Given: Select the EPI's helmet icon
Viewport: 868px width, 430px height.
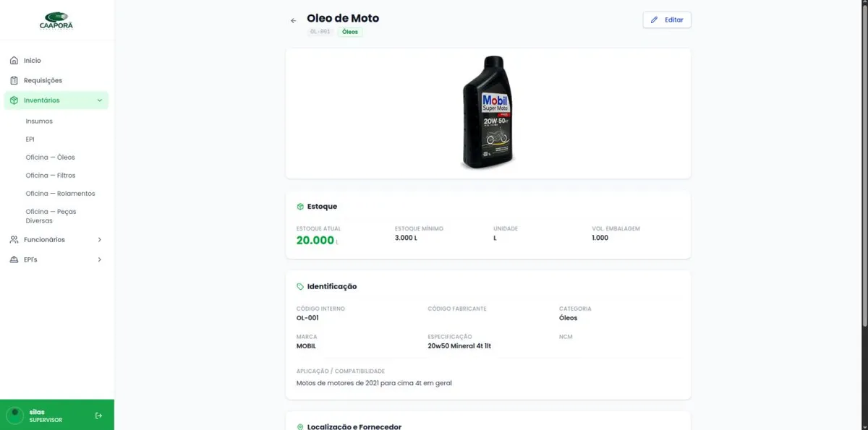Looking at the screenshot, I should click(x=15, y=259).
